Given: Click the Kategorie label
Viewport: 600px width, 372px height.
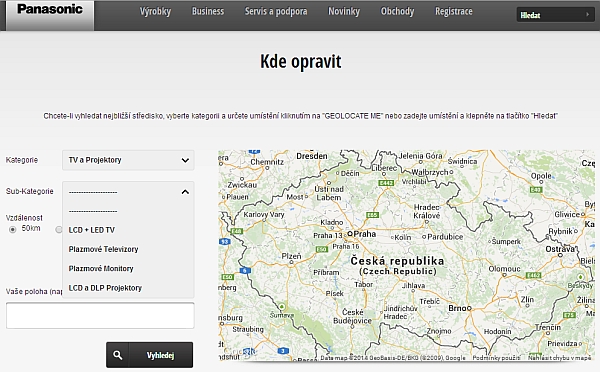Looking at the screenshot, I should pyautogui.click(x=22, y=160).
